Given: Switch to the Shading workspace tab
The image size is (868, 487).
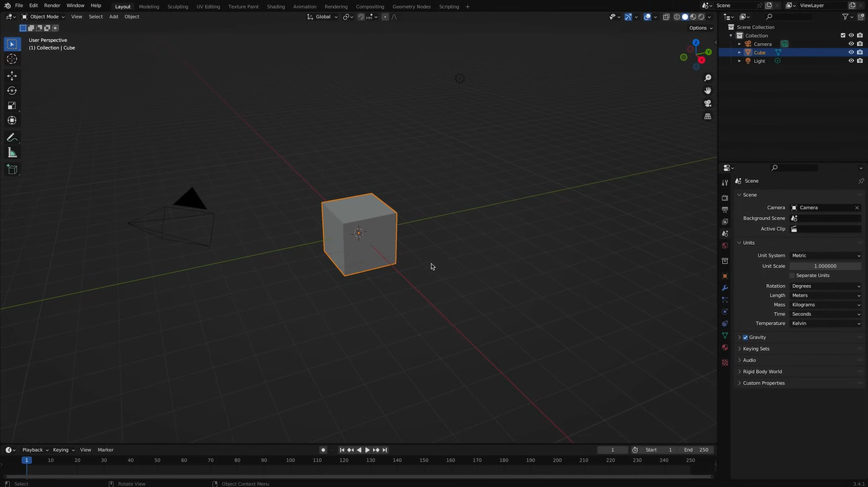Looking at the screenshot, I should click(275, 6).
